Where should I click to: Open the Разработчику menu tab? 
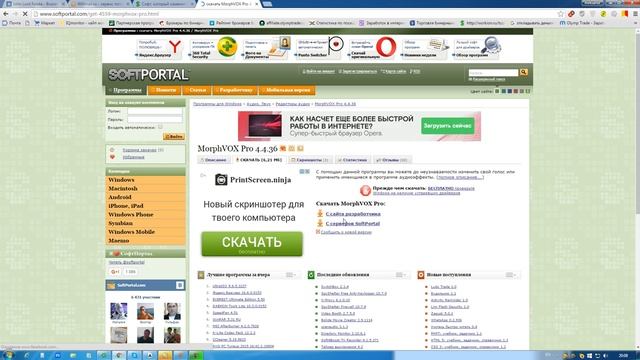point(235,90)
